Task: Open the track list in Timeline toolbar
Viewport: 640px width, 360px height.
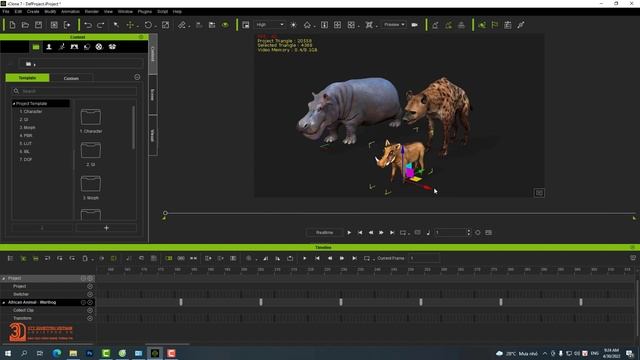Action: (x=11, y=258)
